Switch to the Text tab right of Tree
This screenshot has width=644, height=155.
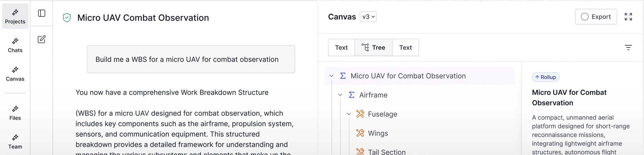click(405, 47)
